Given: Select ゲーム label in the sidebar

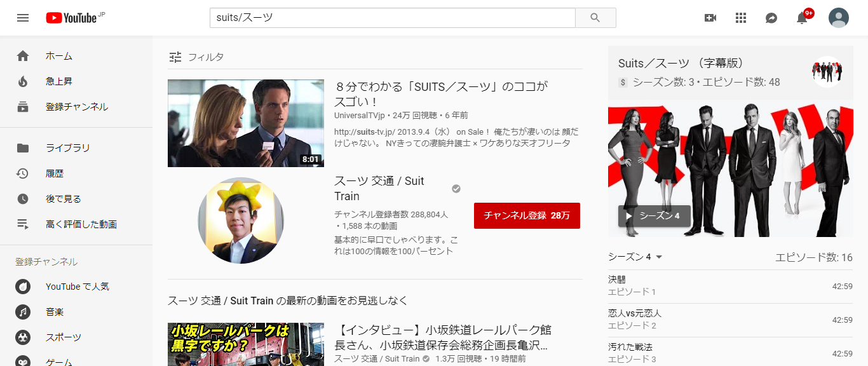Looking at the screenshot, I should click(59, 362).
